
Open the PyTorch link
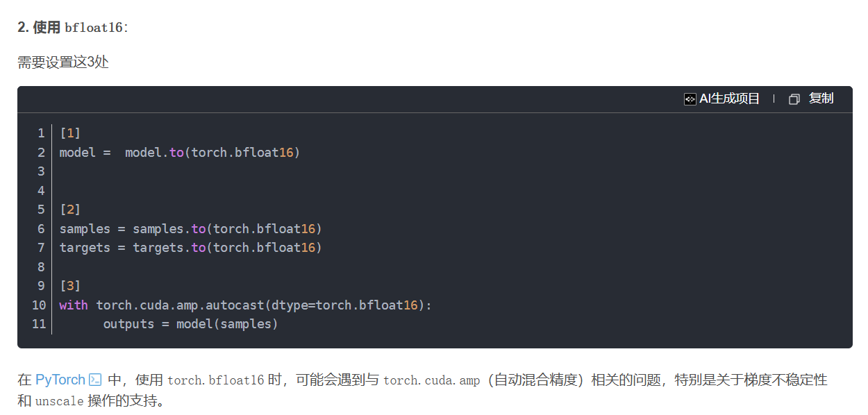[60, 380]
